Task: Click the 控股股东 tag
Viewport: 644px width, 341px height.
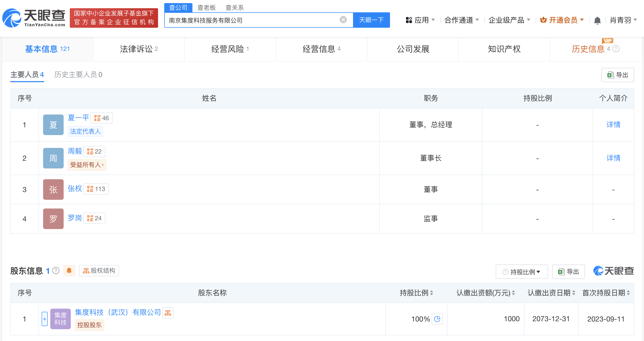Action: pyautogui.click(x=89, y=325)
